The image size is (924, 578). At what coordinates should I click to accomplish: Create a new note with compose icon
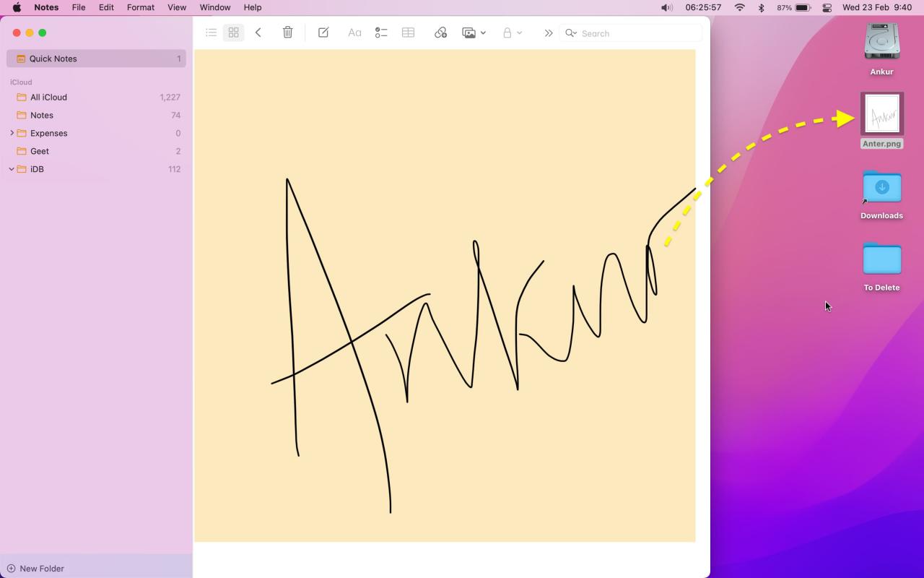click(323, 33)
